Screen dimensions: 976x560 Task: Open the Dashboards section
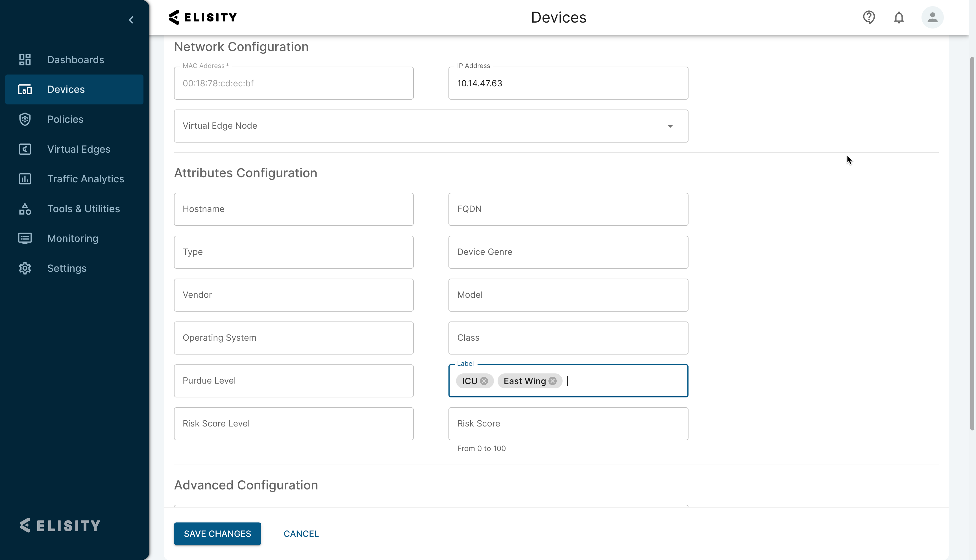(x=75, y=60)
